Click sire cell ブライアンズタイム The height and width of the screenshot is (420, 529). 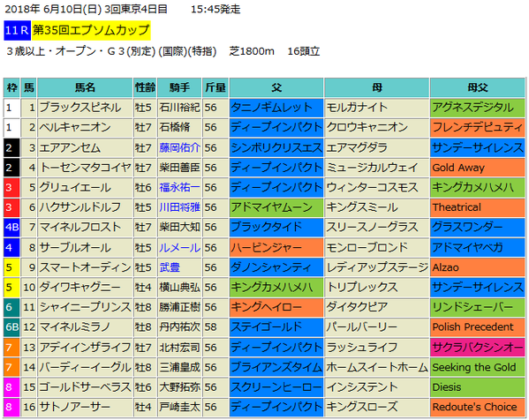click(x=276, y=367)
